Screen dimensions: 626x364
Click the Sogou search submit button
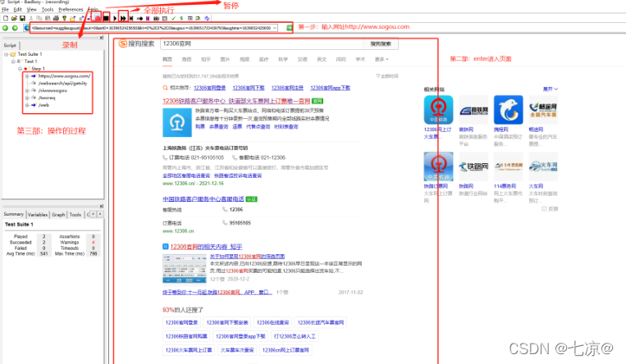pyautogui.click(x=381, y=44)
